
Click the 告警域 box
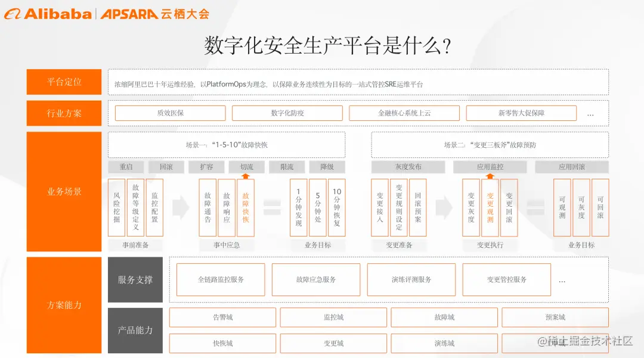pyautogui.click(x=222, y=317)
